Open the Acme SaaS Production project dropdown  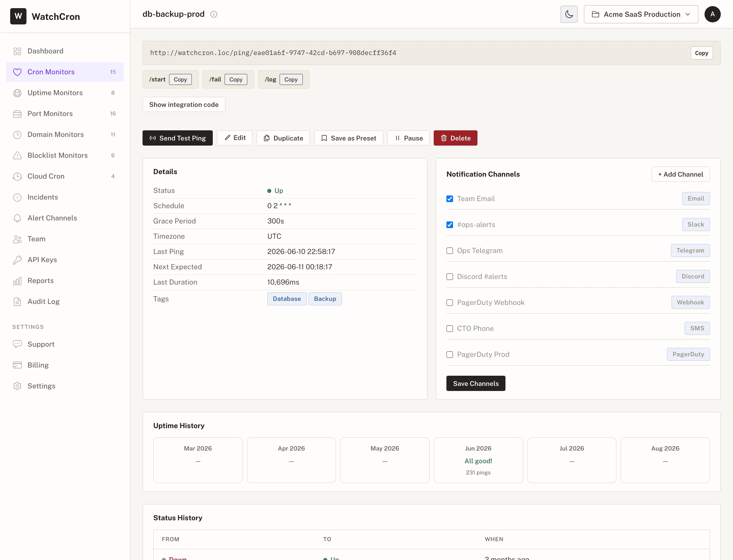(641, 14)
